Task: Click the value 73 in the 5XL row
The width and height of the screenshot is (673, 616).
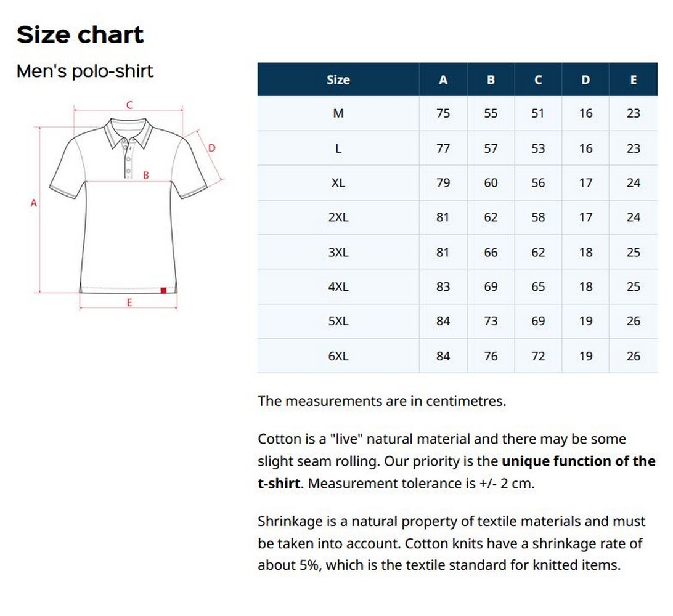Action: [491, 321]
